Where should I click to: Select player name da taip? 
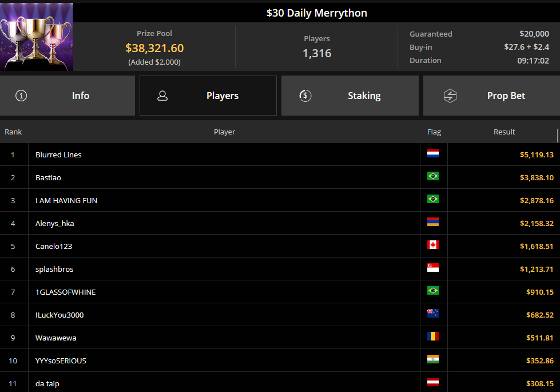(47, 383)
